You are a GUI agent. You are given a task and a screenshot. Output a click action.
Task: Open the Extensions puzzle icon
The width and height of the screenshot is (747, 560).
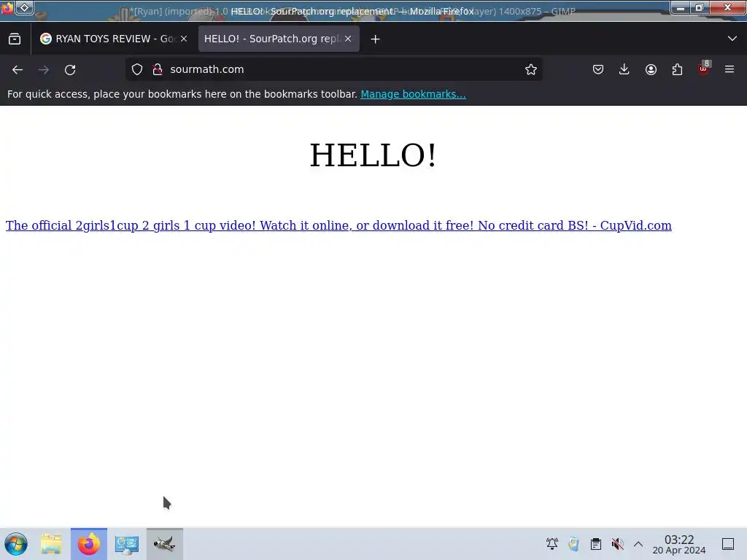[x=677, y=69]
